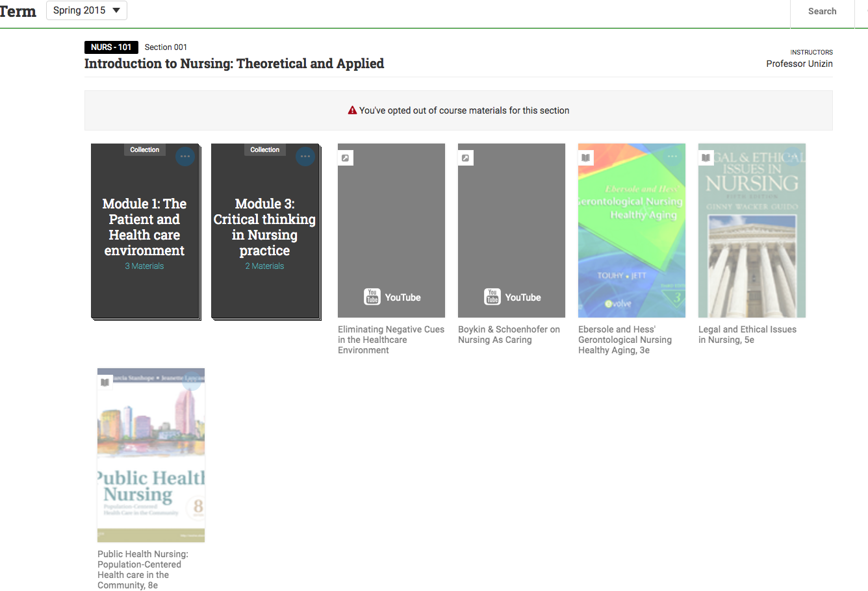Open the Spring 2015 term dropdown
Screen dimensions: 868x591
pos(86,10)
